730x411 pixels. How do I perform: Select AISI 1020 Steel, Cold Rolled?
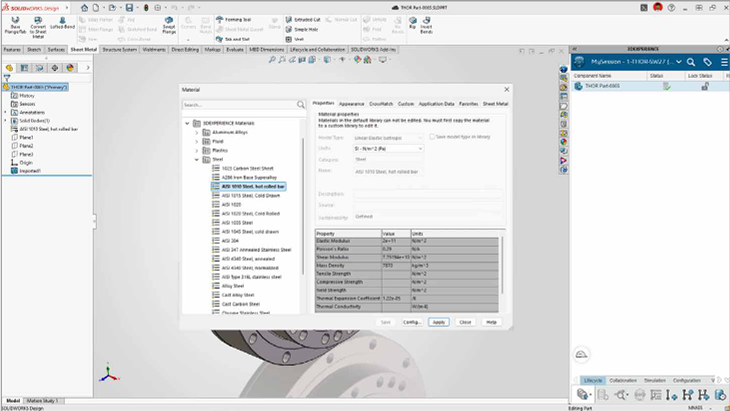(250, 214)
